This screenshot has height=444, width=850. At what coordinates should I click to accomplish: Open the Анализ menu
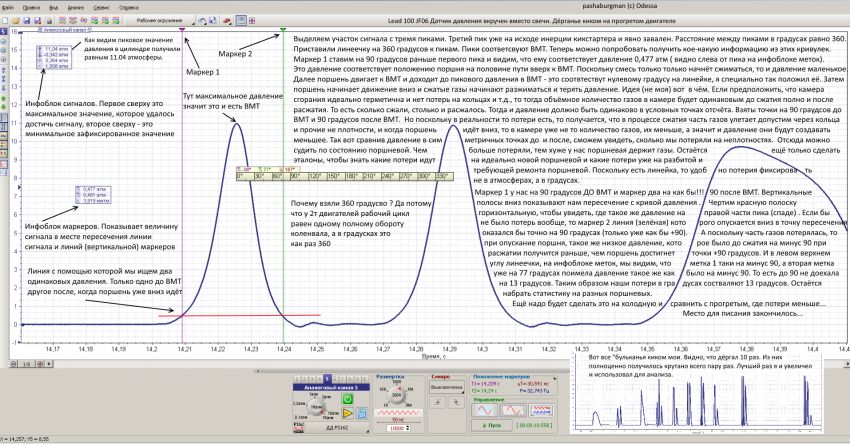[76, 8]
